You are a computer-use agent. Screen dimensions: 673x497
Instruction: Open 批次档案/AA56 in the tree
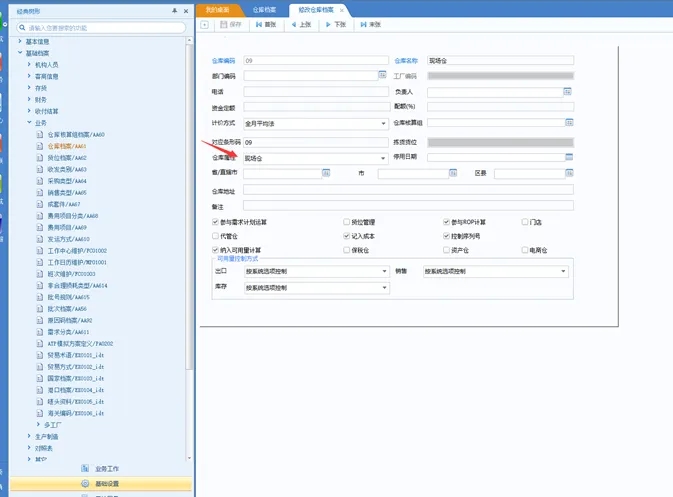[67, 309]
